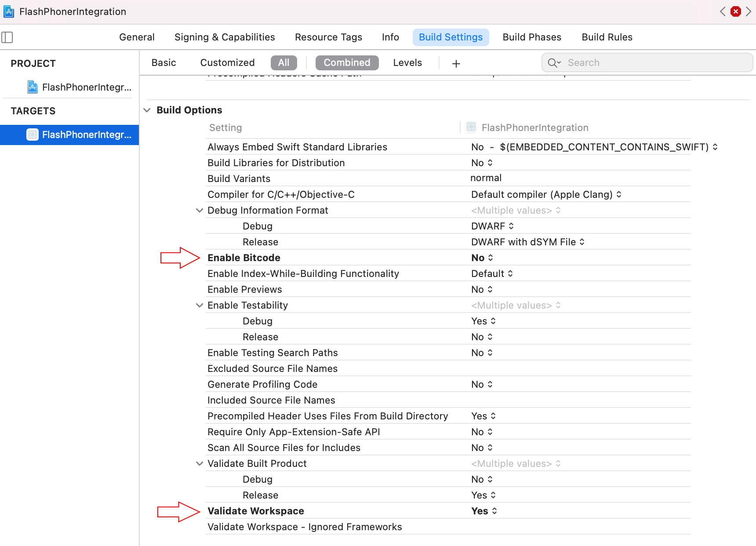
Task: Open DWARF with dSYM File popup
Action: (x=528, y=242)
